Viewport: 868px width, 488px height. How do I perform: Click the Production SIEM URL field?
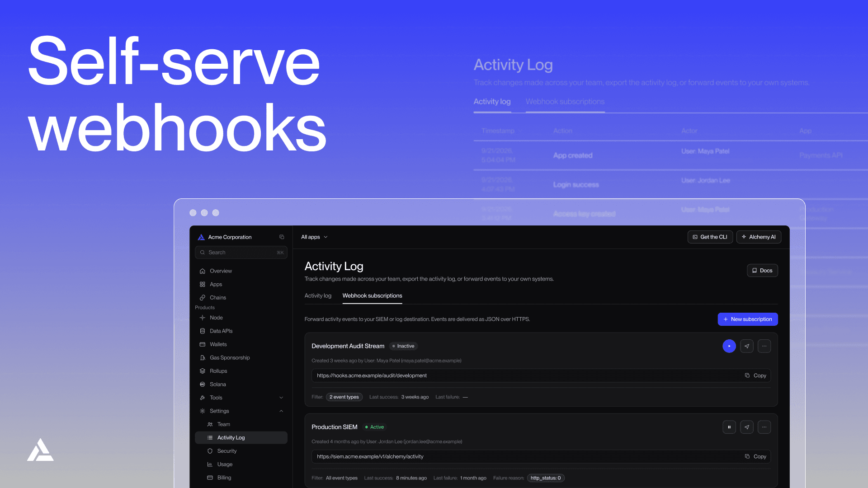pos(541,457)
